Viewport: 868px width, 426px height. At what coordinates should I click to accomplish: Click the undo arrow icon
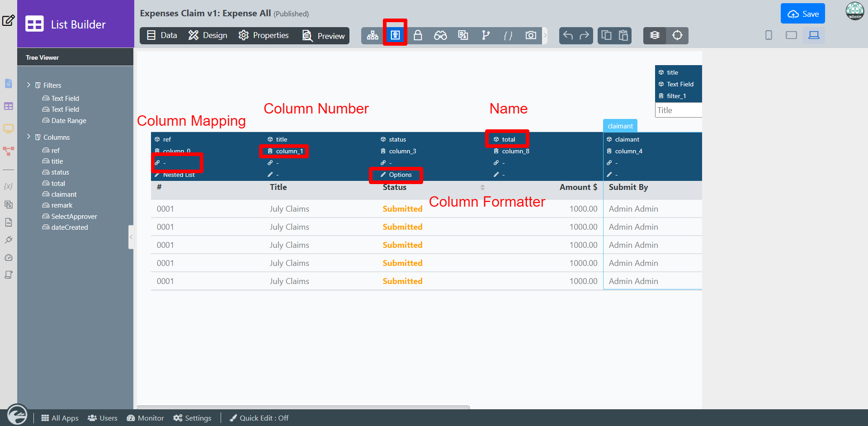pyautogui.click(x=568, y=35)
